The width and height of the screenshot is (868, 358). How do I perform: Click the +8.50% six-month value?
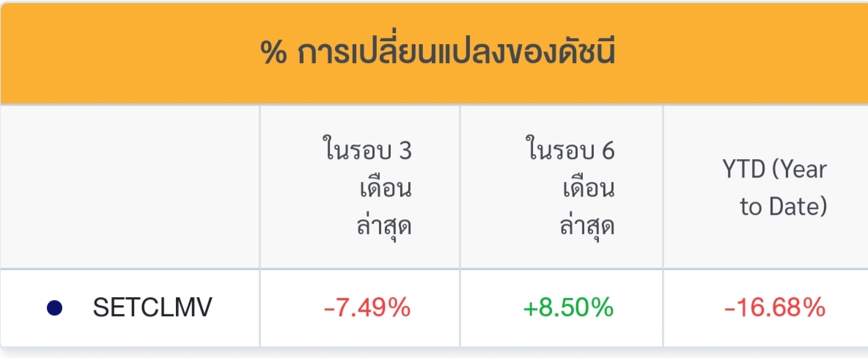point(568,308)
